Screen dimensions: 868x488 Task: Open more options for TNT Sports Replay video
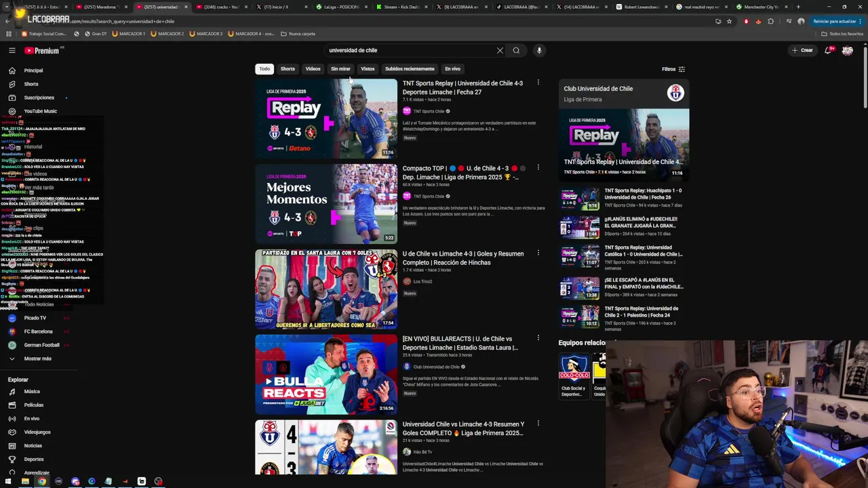(x=538, y=83)
